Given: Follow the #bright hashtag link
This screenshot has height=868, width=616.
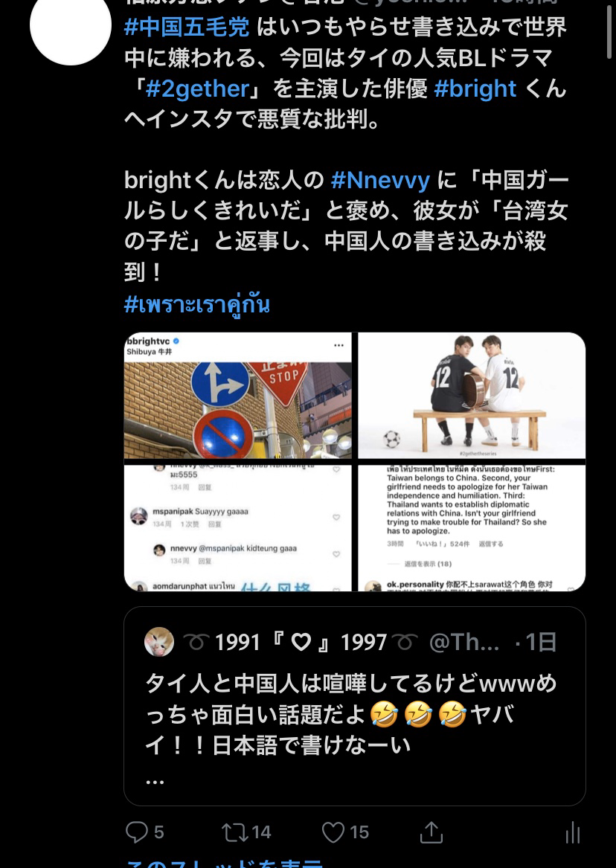Looking at the screenshot, I should tap(475, 89).
